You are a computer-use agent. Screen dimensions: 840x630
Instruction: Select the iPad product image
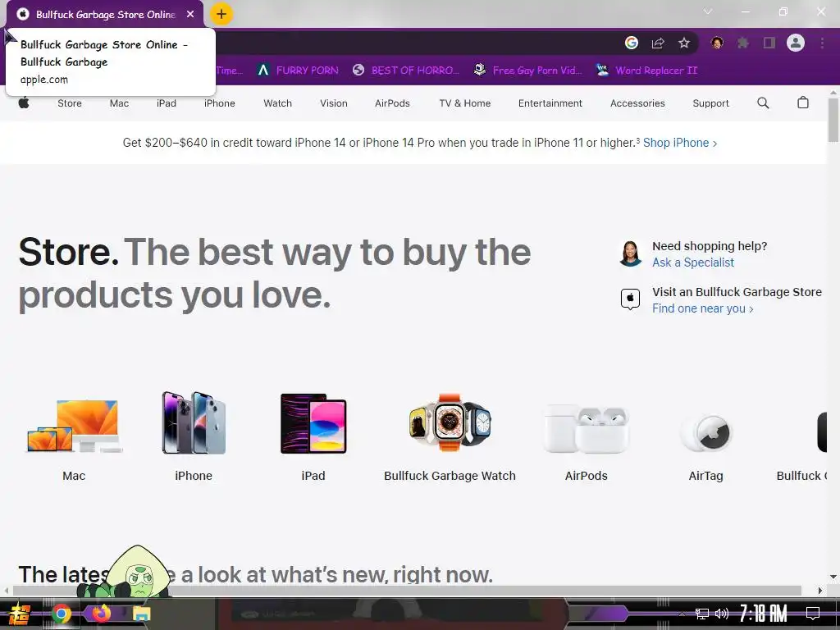313,423
